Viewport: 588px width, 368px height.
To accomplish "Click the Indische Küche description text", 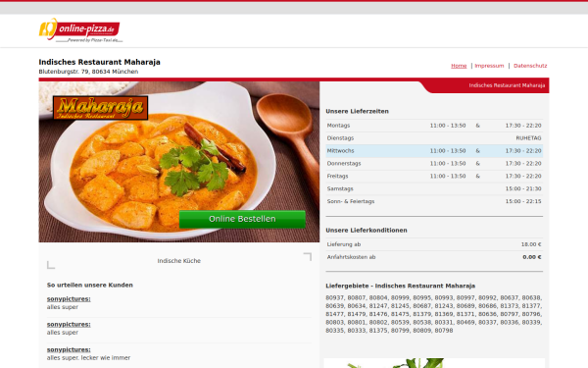I will point(179,261).
